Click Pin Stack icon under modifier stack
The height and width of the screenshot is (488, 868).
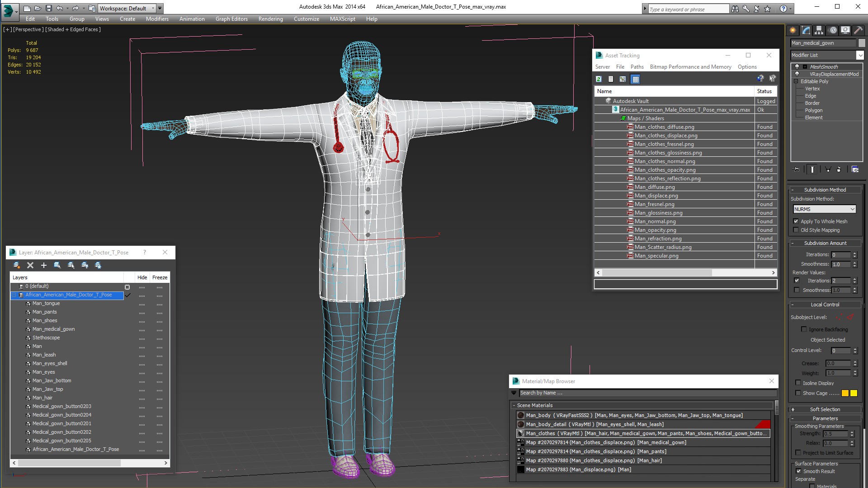[x=797, y=169]
